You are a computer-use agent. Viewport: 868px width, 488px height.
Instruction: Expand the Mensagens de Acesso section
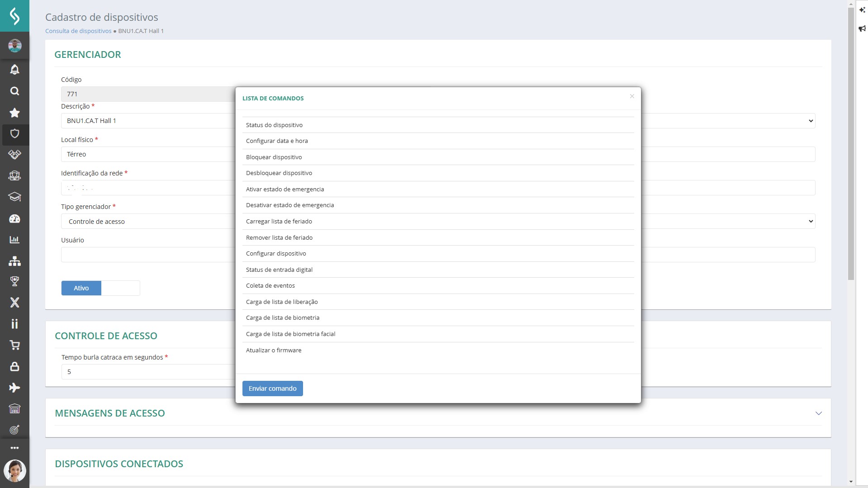point(818,413)
